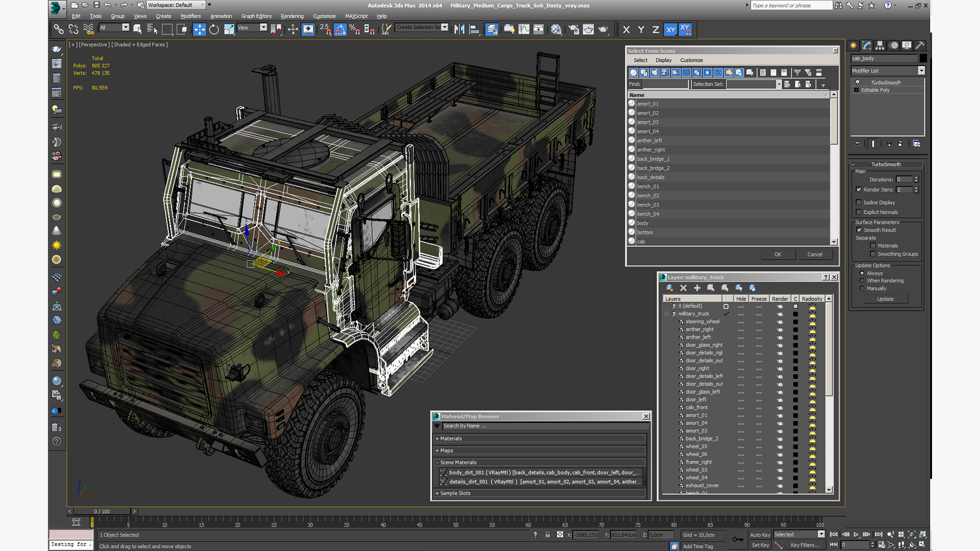Open the Key Filters button
Screen dimensions: 980x551
(x=805, y=545)
